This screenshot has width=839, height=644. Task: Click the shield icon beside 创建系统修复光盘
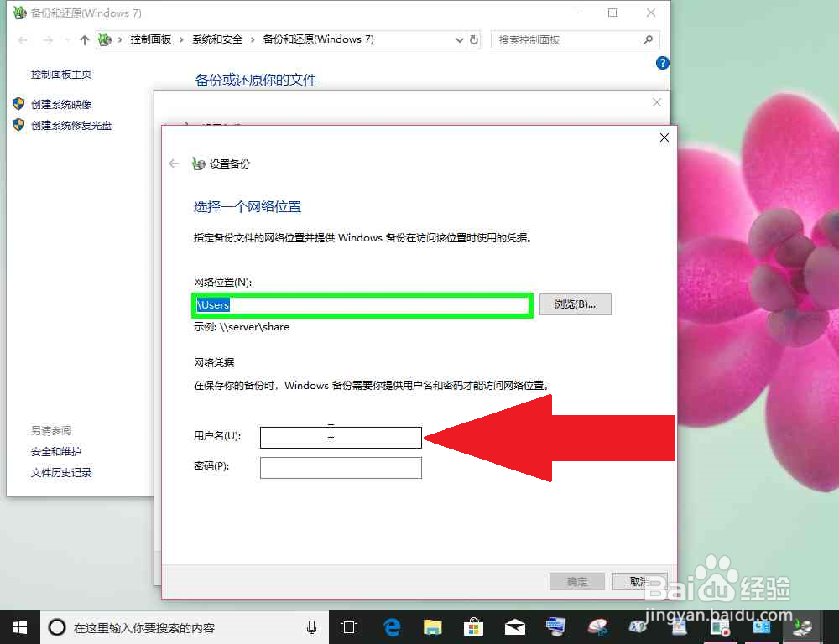18,125
